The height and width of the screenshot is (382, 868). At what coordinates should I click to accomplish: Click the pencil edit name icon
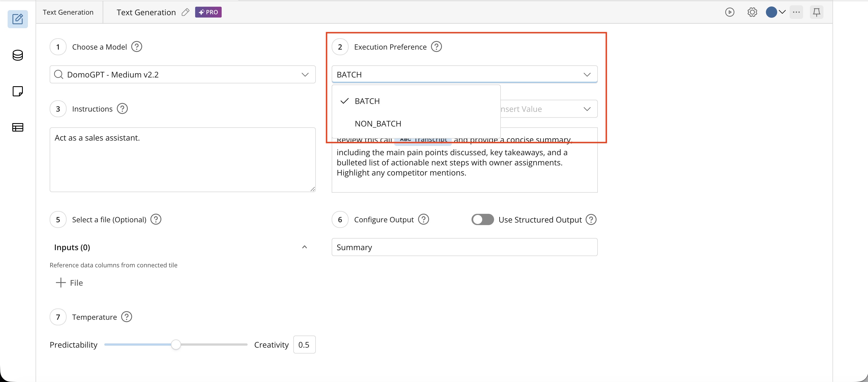(185, 12)
